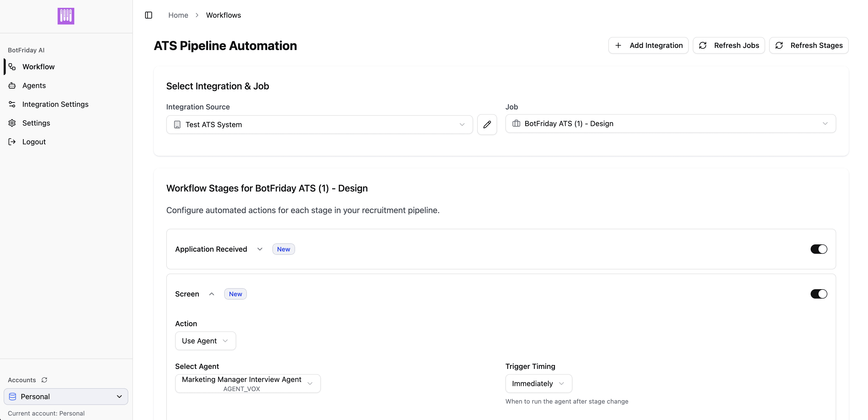The image size is (868, 420).
Task: Click the Workflow Stages for BotFriday ATS heading
Action: [x=267, y=188]
